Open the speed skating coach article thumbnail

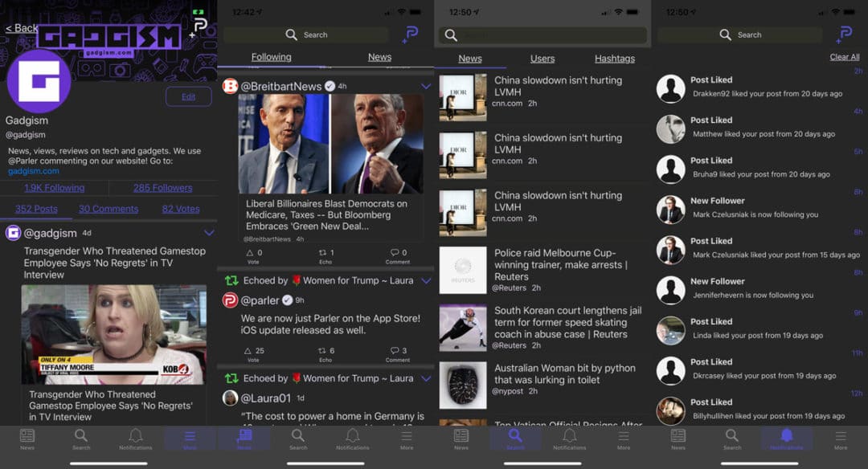pyautogui.click(x=463, y=328)
